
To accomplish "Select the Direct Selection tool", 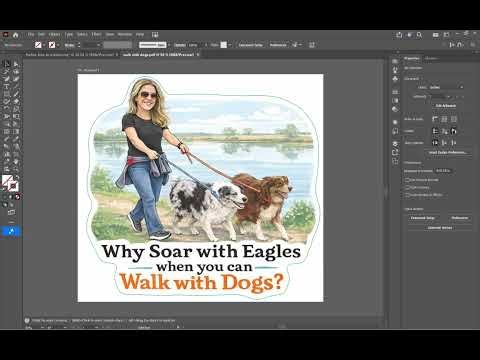I will 16,63.
